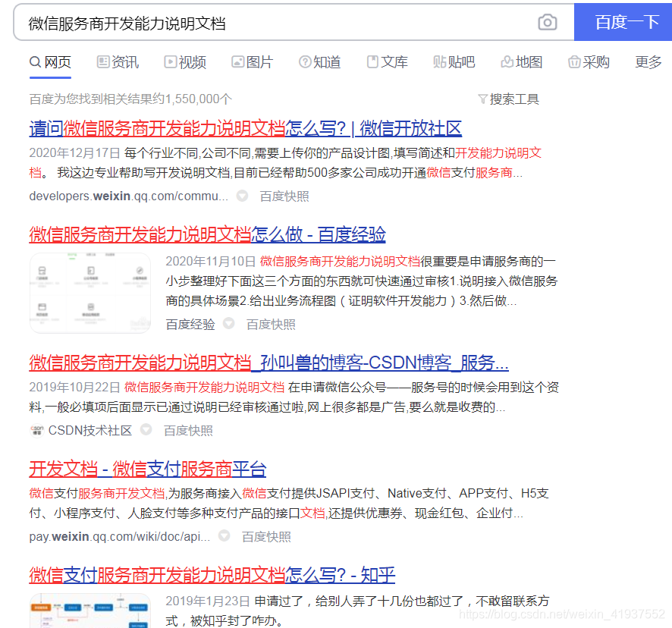Open the 贴吧 tab
The width and height of the screenshot is (672, 628).
pos(454,62)
